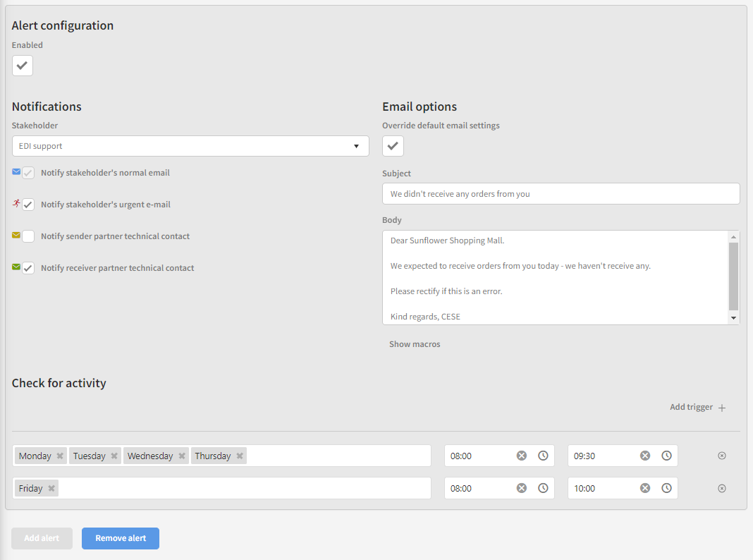Click the Remove alert button
The image size is (753, 560).
121,538
